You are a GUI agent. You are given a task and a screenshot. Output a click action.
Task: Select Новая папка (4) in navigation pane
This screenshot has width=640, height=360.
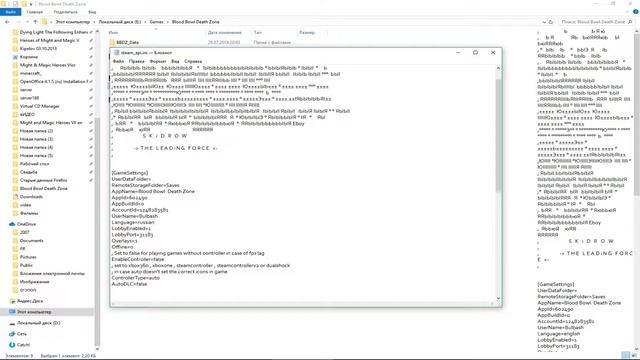click(x=36, y=147)
